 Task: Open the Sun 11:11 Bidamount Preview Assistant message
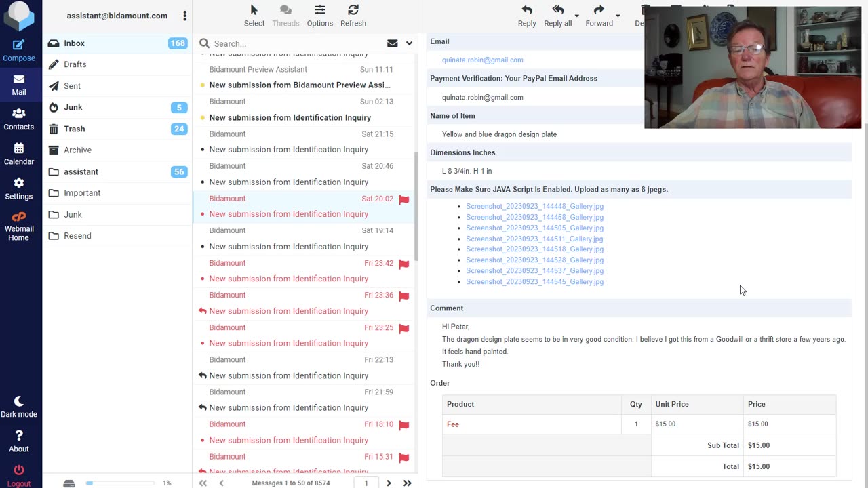[303, 77]
